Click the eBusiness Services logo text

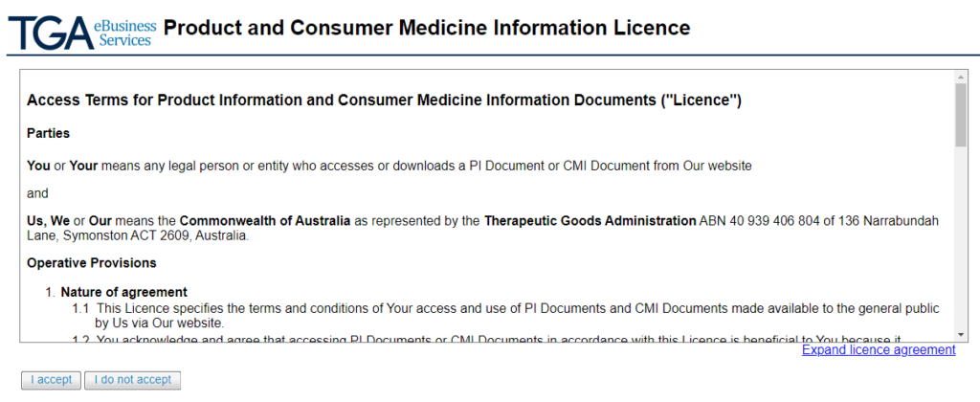point(124,33)
